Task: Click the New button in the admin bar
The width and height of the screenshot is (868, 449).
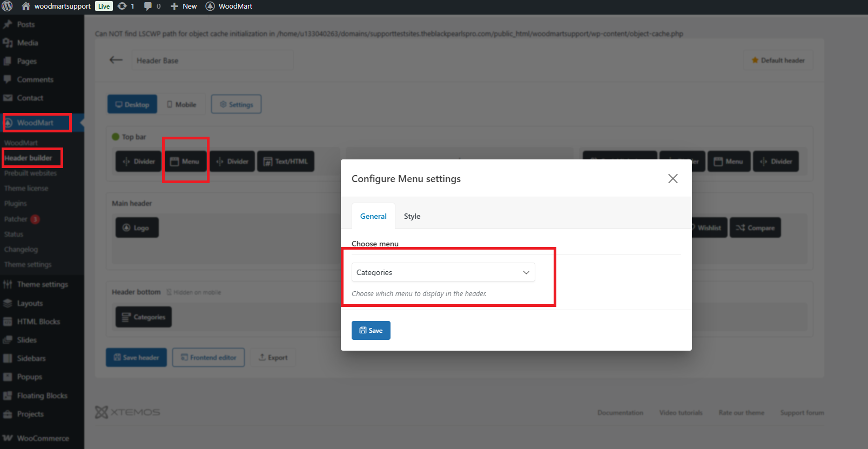Action: (184, 6)
